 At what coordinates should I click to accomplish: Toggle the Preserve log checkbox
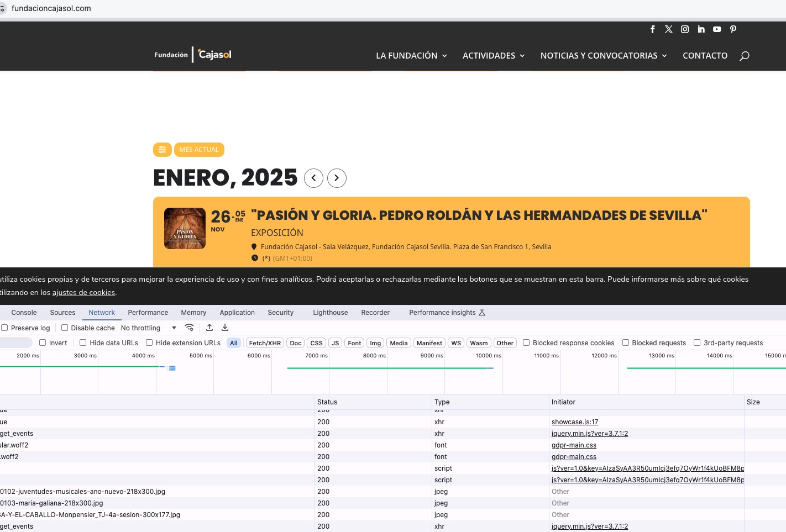point(4,328)
